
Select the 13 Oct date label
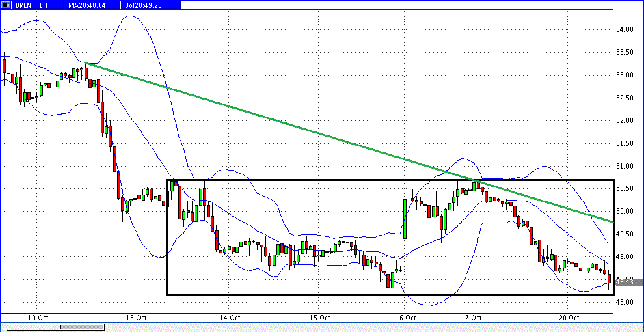click(x=137, y=318)
